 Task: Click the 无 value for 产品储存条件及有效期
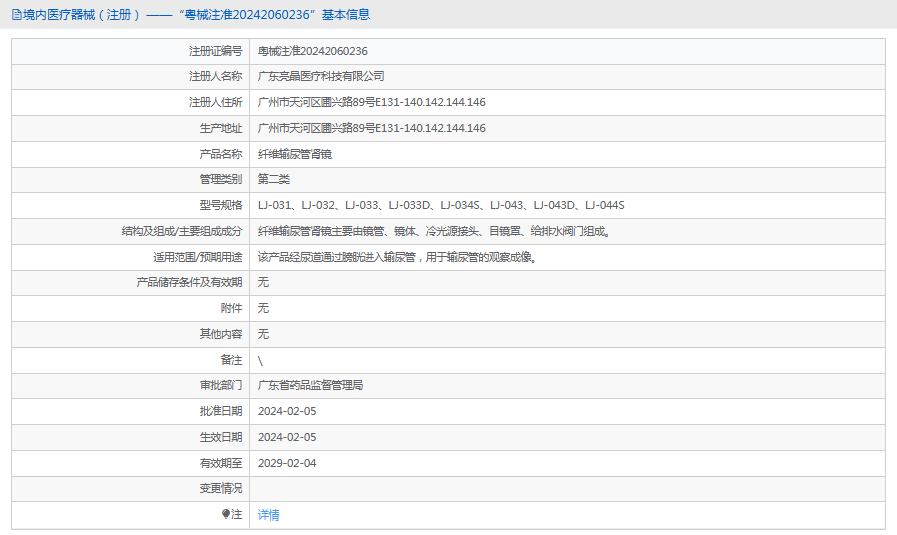pos(263,282)
